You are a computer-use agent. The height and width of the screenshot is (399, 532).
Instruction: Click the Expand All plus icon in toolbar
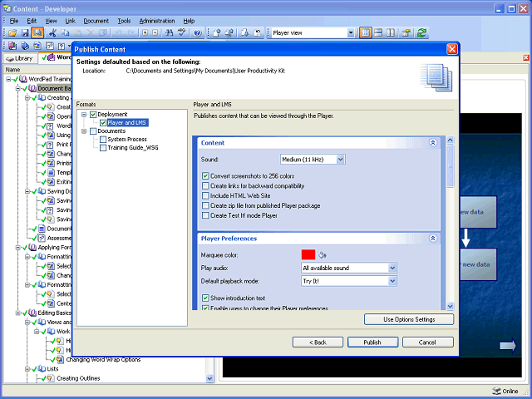[145, 32]
